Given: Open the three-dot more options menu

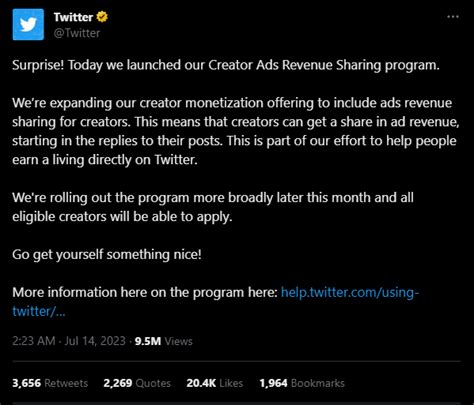Looking at the screenshot, I should coord(453,17).
